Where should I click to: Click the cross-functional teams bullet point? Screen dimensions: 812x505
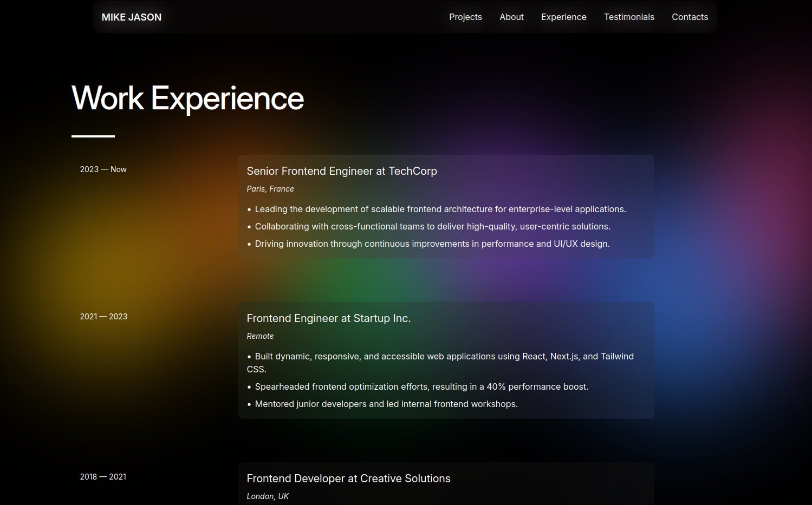[x=432, y=227]
